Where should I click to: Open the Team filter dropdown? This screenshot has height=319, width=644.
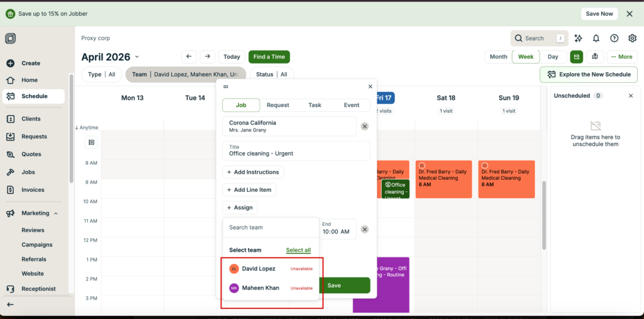(186, 74)
